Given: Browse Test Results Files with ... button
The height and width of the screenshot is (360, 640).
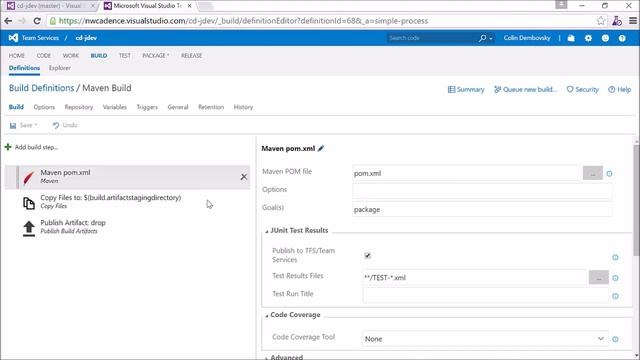Looking at the screenshot, I should tap(599, 278).
